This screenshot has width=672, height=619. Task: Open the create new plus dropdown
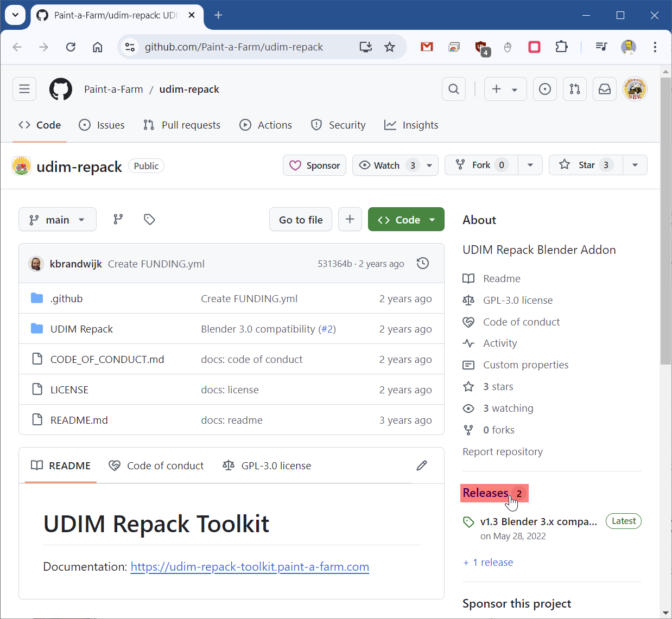point(505,89)
